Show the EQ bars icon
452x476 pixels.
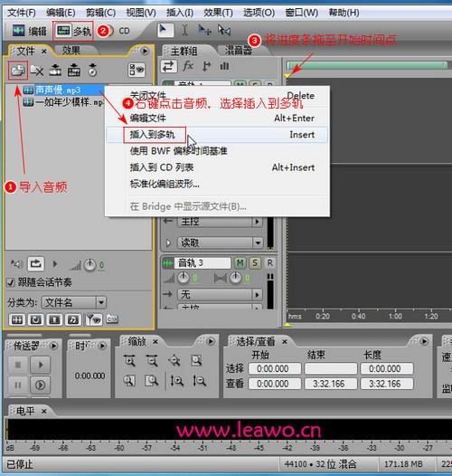tap(224, 66)
